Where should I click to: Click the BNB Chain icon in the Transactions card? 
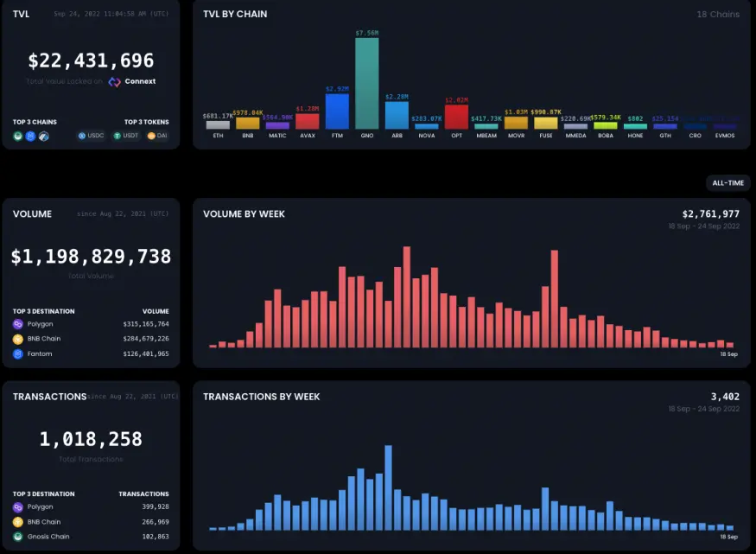(x=18, y=522)
